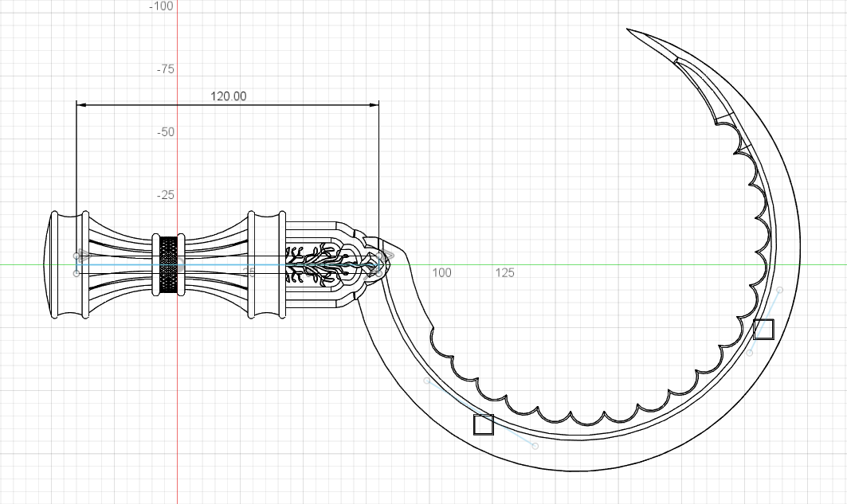Click the right arrowhead of the 120.00 dimension
847x504 pixels.
(x=374, y=104)
